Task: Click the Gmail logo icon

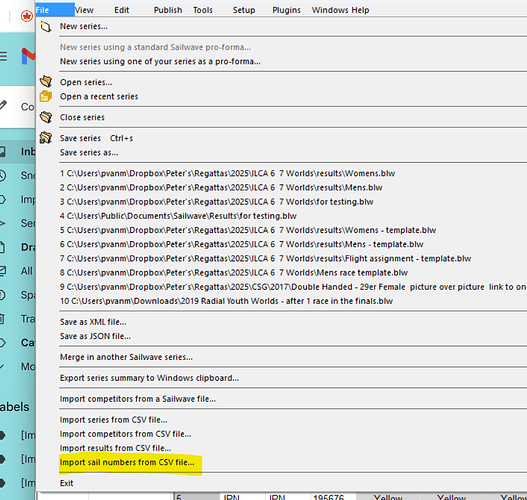Action: tap(28, 56)
